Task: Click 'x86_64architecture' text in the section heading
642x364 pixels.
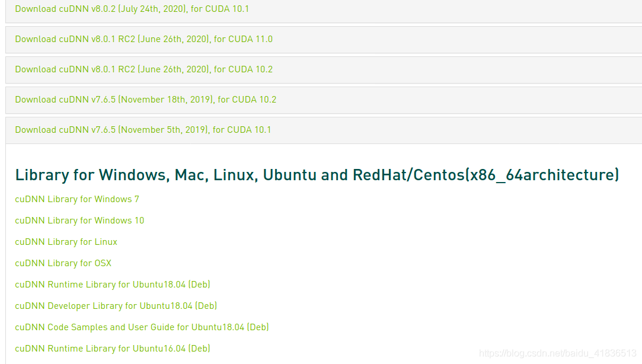Action: (542, 175)
